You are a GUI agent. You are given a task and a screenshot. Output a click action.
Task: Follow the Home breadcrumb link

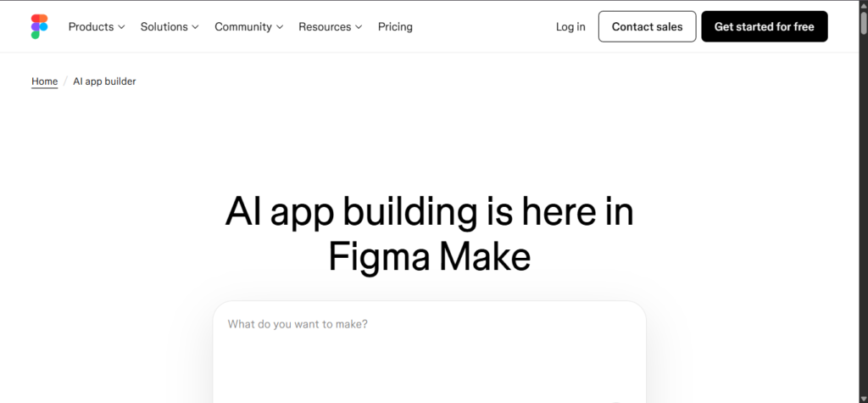44,81
